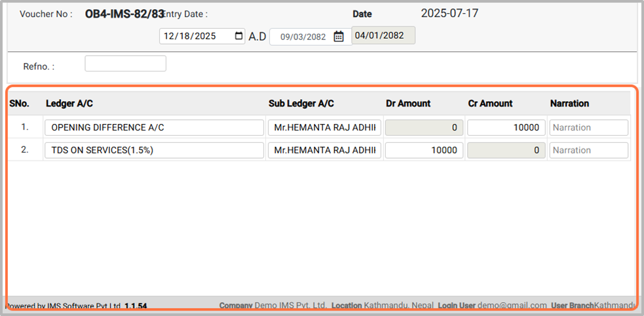Click the 12/18/2025 entry date field
Screen dimensions: 644x316
(x=195, y=37)
